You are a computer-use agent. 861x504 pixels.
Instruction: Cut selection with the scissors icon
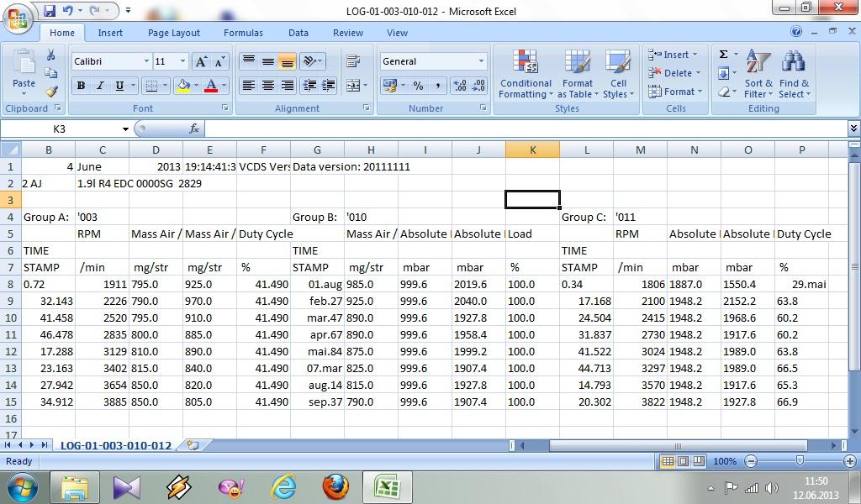point(50,55)
